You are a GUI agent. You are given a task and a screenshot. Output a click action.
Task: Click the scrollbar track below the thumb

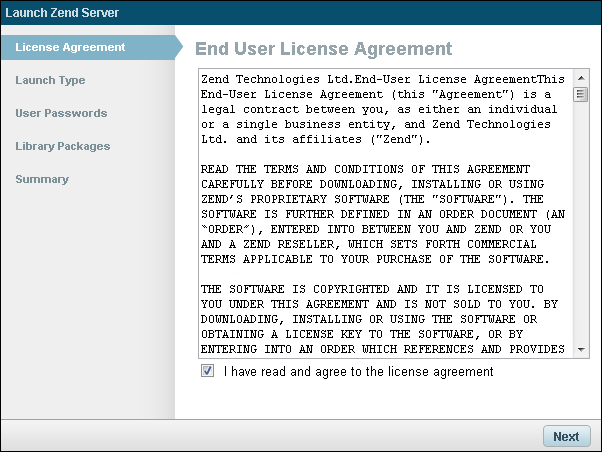(581, 222)
